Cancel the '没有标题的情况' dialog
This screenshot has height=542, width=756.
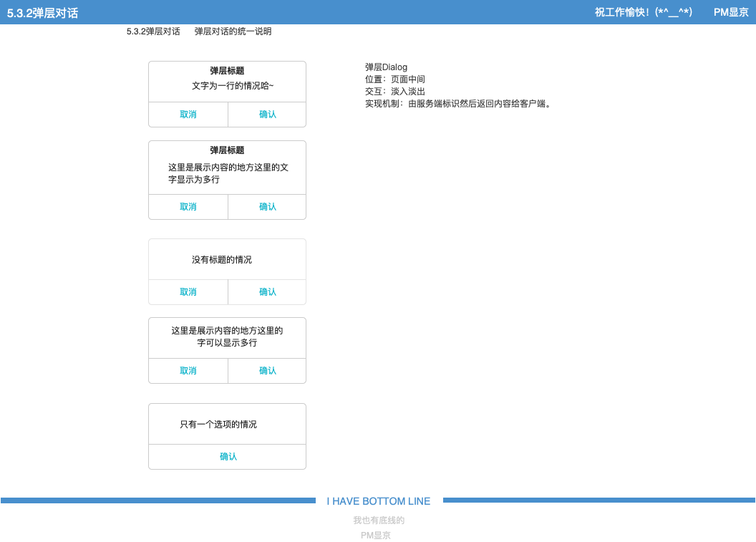click(x=188, y=292)
